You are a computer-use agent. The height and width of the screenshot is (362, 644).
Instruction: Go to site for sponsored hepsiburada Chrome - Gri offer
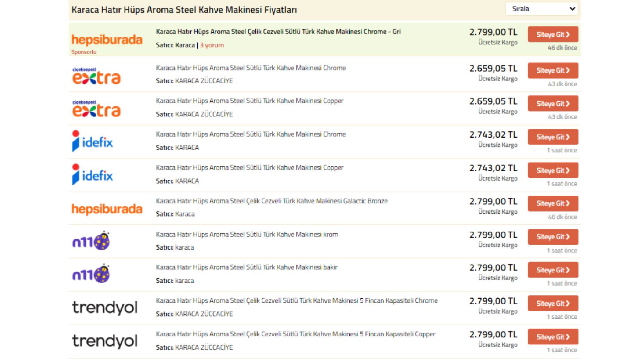[x=553, y=34]
